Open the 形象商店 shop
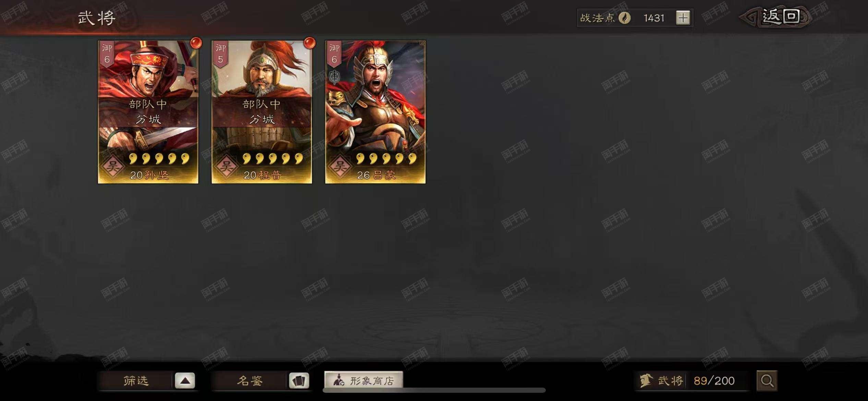The height and width of the screenshot is (401, 868). pyautogui.click(x=364, y=380)
